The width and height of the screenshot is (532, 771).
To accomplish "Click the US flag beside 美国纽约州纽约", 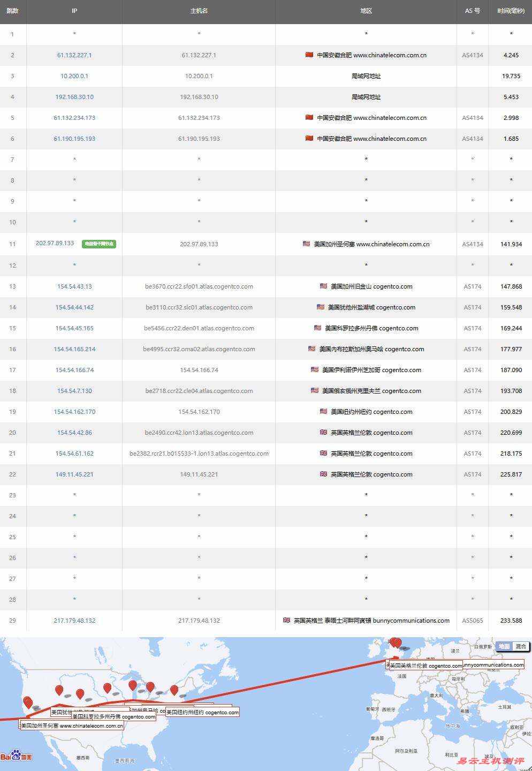I will pos(323,411).
